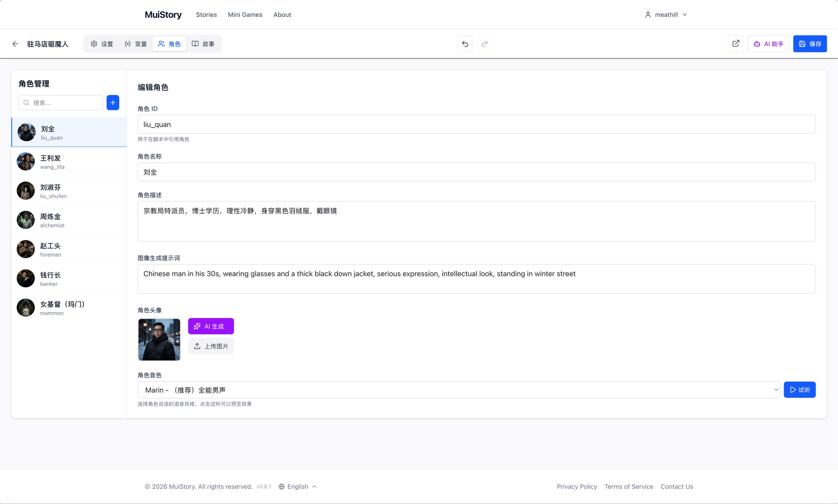
Task: Open the AI 助手 assistant
Action: [x=769, y=44]
